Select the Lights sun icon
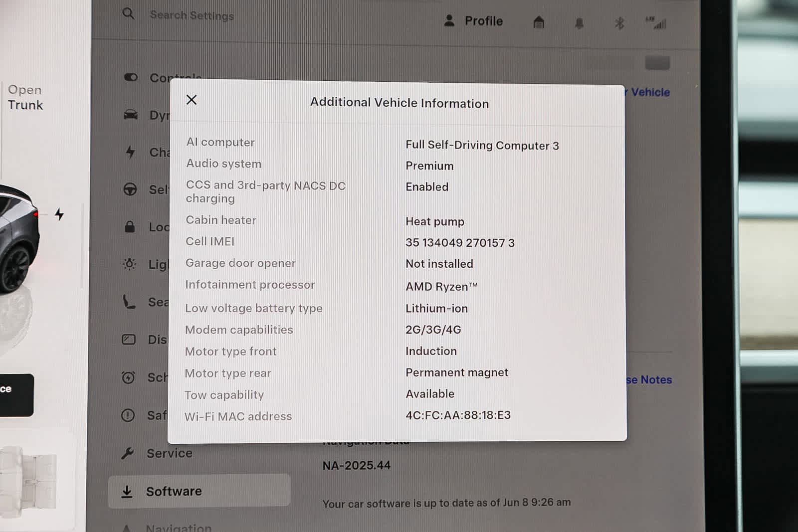 (x=129, y=264)
